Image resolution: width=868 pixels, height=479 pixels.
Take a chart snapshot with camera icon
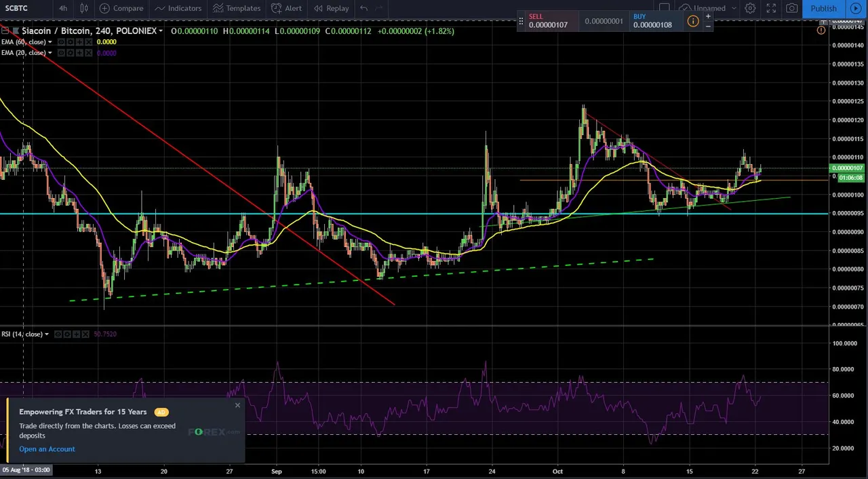tap(791, 8)
